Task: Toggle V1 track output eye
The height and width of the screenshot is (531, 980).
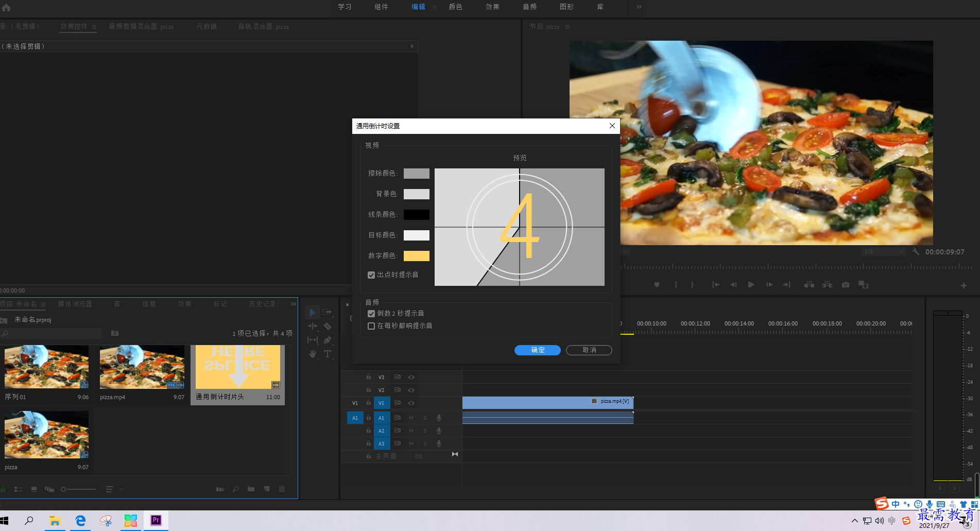Action: (x=411, y=403)
